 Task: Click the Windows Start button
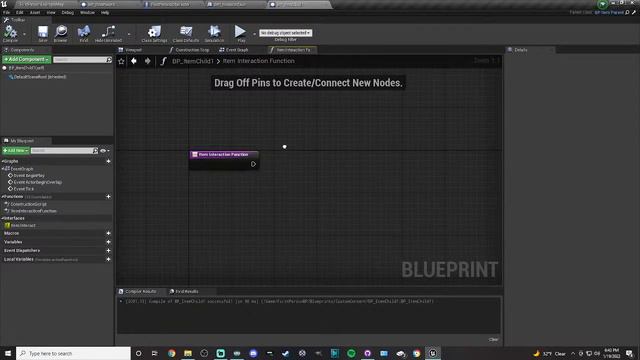[8, 353]
